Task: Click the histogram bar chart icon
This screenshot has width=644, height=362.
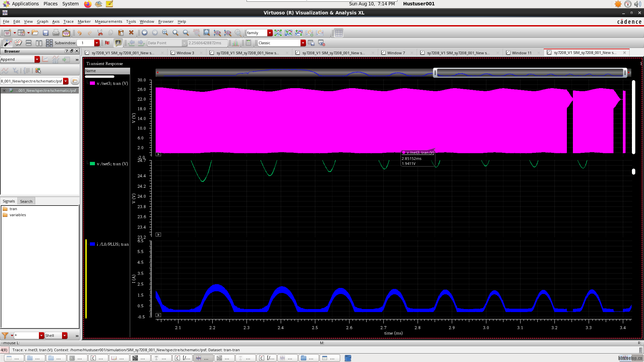Action: point(235,43)
